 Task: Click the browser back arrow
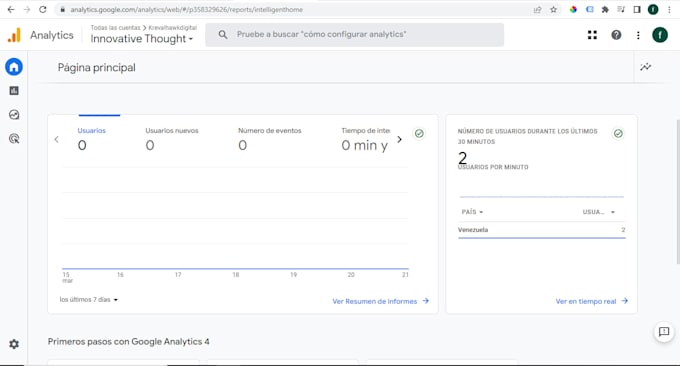pos(11,10)
